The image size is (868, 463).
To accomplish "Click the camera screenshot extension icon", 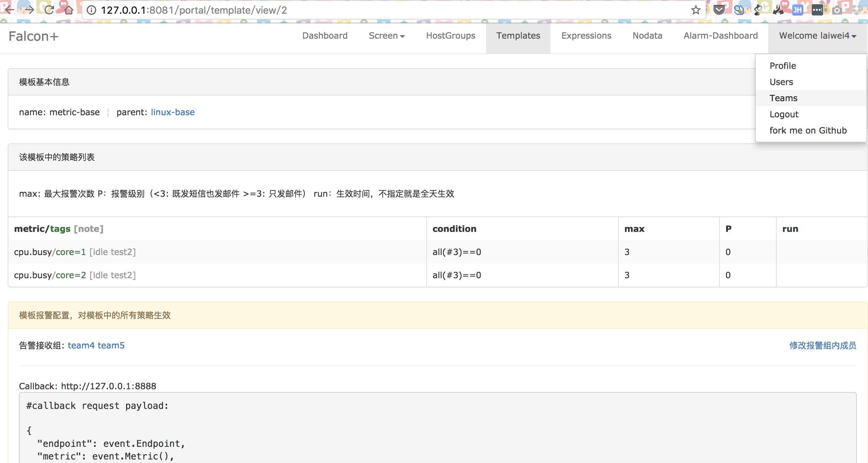I will click(x=837, y=10).
